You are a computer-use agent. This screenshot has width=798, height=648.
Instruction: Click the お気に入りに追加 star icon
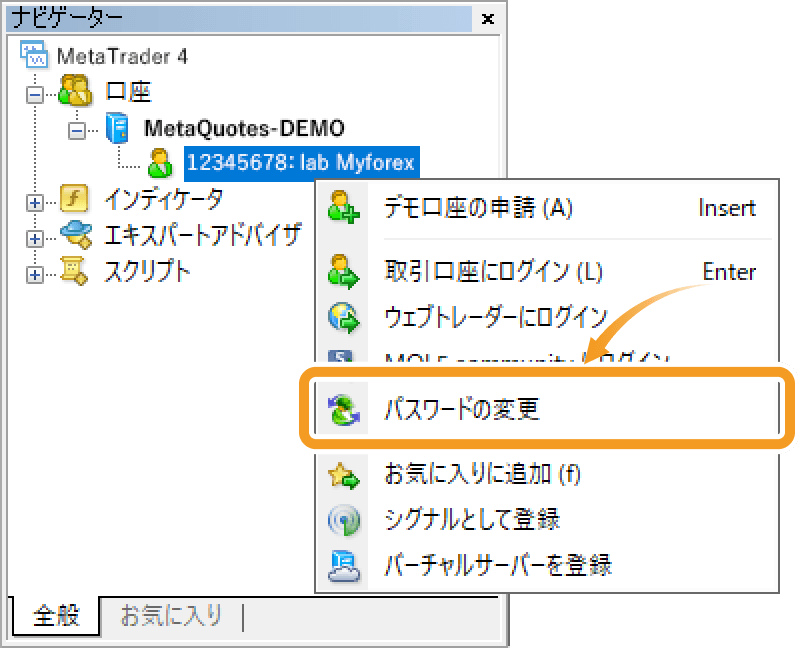344,474
